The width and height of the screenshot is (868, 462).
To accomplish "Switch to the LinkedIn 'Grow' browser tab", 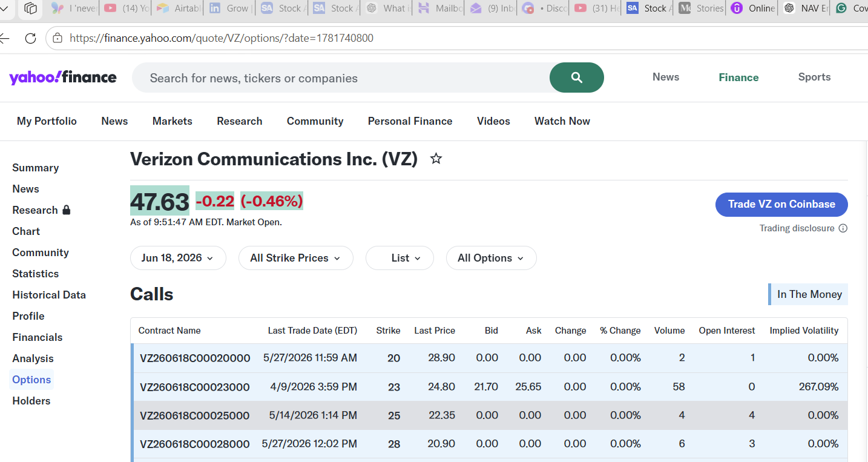I will click(231, 8).
